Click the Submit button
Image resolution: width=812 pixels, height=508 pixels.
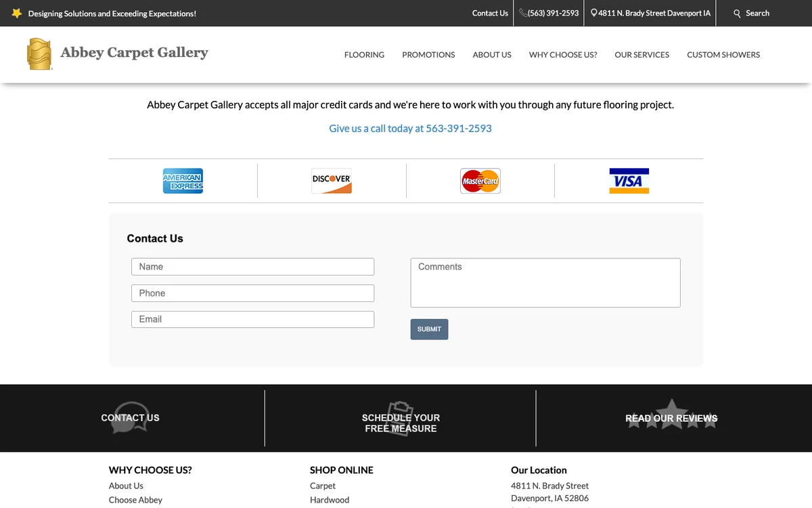pos(429,329)
